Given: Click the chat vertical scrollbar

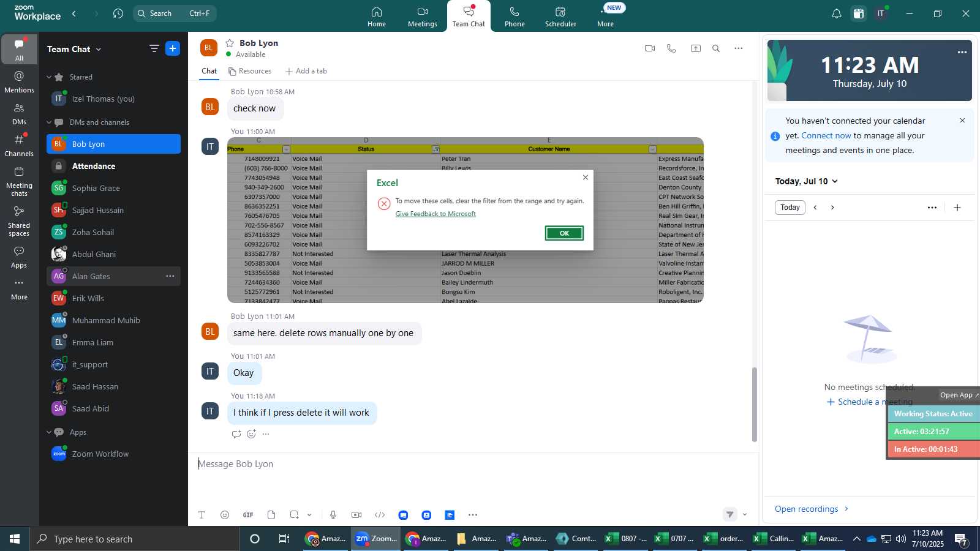Looking at the screenshot, I should (x=755, y=404).
